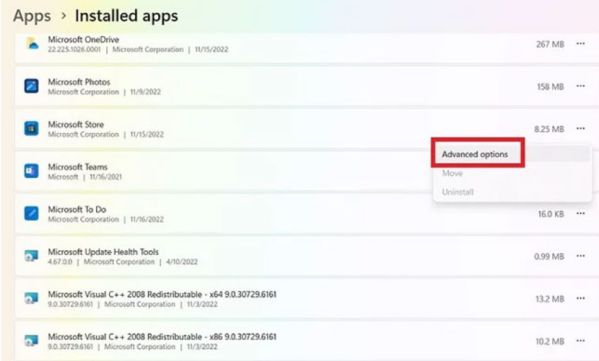Click the OneDrive version 22.225.1026.0001 text

point(74,49)
